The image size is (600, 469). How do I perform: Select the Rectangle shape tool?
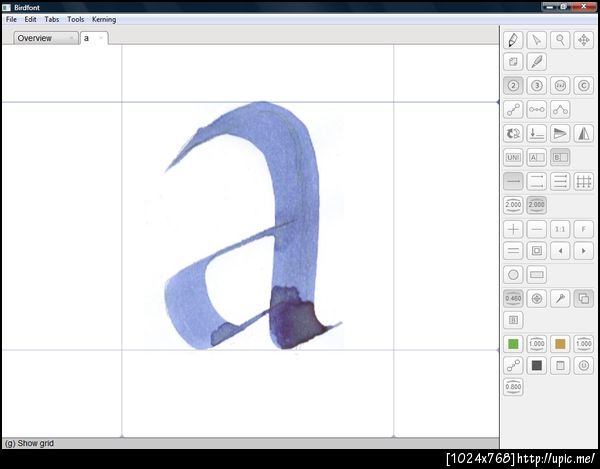coord(536,275)
